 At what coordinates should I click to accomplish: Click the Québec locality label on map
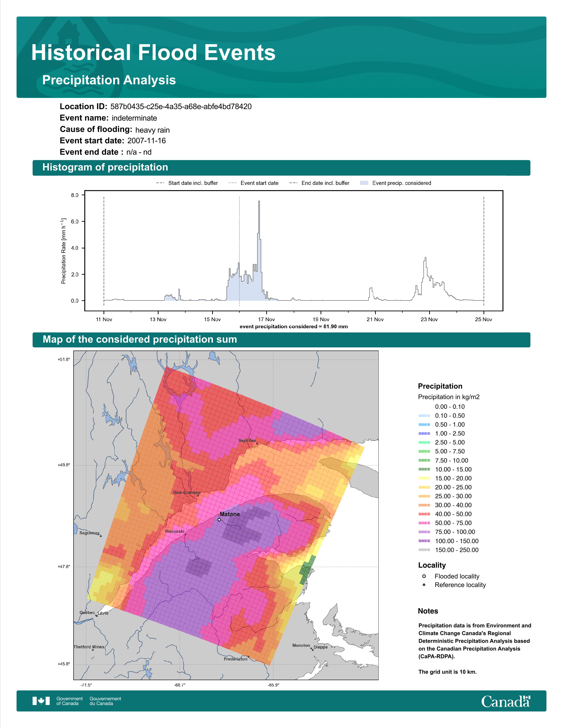[87, 613]
